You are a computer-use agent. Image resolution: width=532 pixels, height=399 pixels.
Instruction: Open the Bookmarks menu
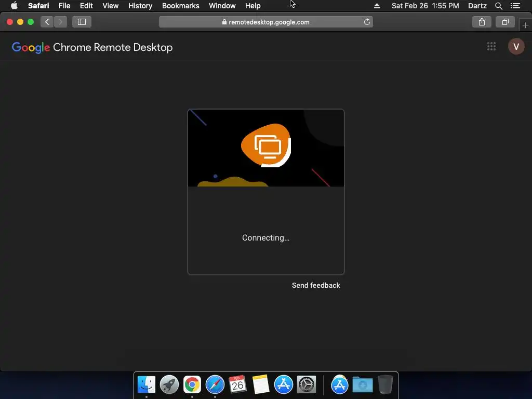[180, 6]
